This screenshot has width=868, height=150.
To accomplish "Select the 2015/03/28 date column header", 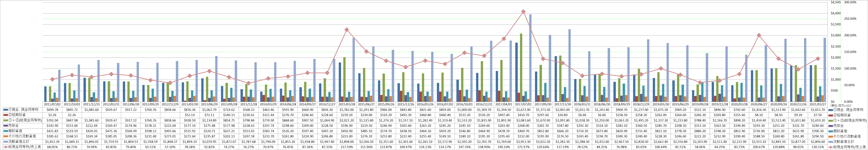I will (346, 105).
